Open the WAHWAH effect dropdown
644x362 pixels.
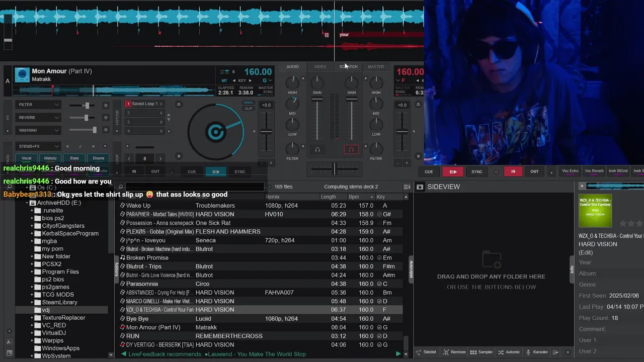click(x=38, y=130)
